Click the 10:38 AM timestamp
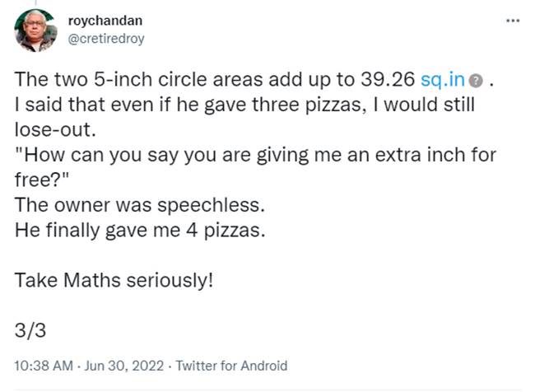535x392 pixels. click(41, 365)
